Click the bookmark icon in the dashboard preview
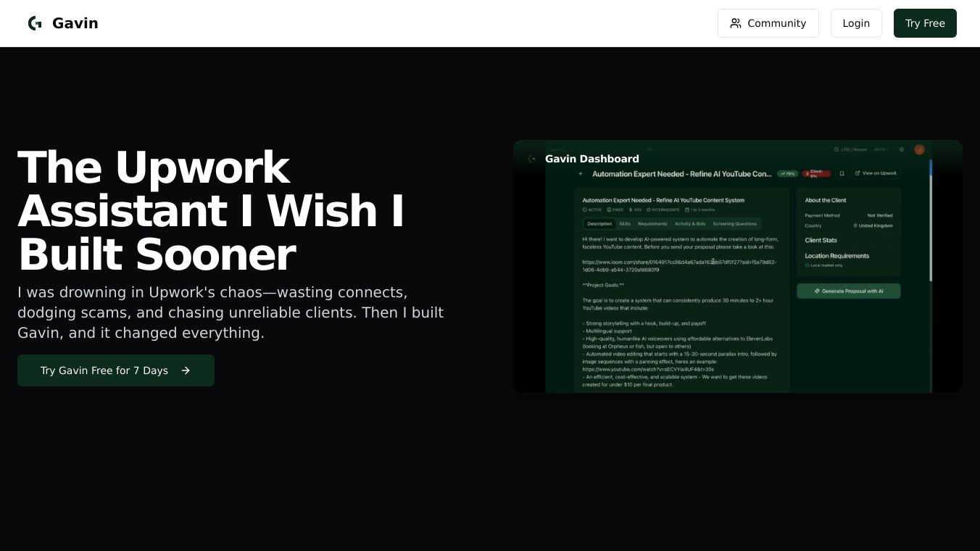The height and width of the screenshot is (551, 980). (x=842, y=174)
